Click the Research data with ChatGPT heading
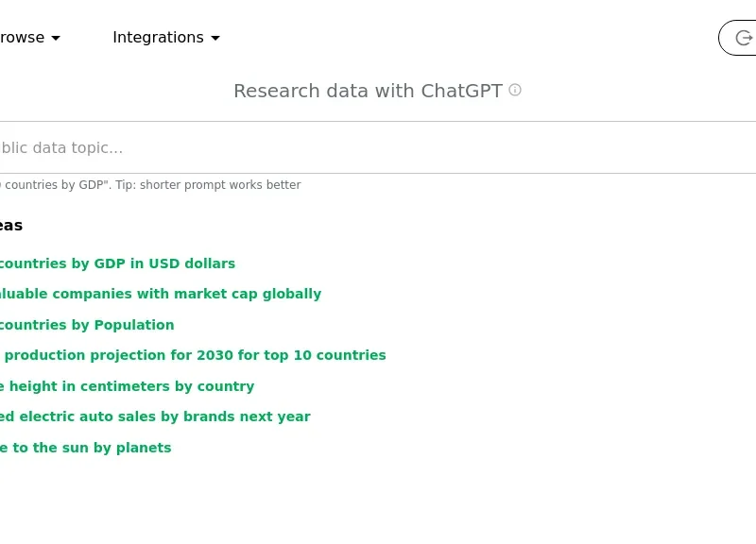Viewport: 756px width, 544px height. (368, 91)
